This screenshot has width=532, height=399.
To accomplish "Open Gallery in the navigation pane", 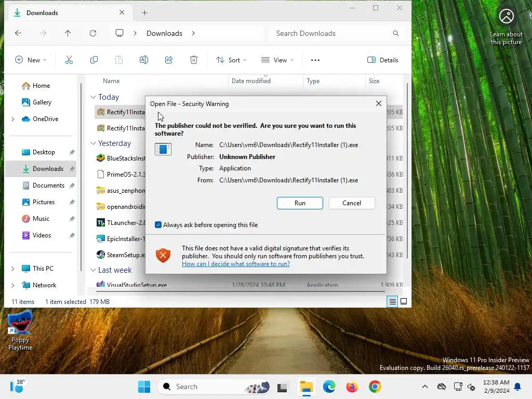I will (x=42, y=102).
